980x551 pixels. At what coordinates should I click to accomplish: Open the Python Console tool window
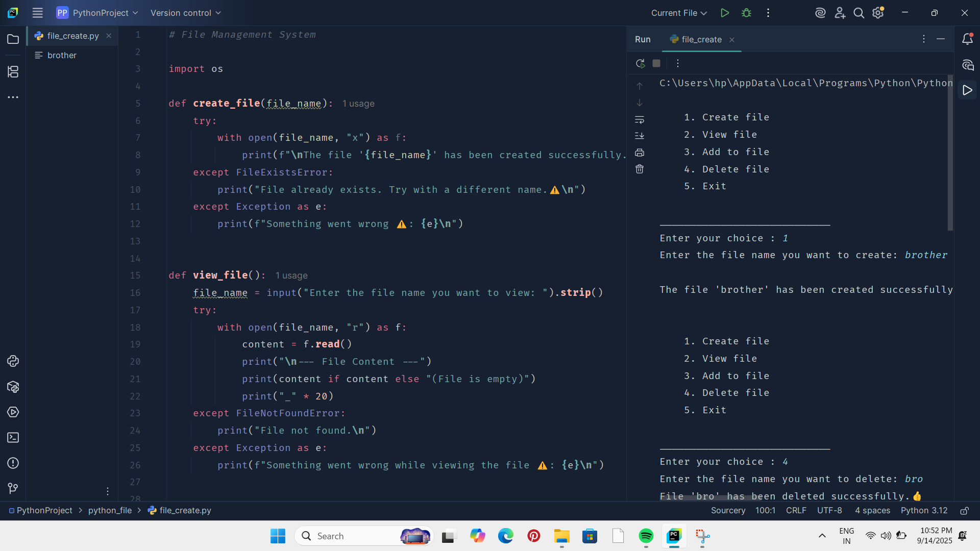(x=13, y=361)
